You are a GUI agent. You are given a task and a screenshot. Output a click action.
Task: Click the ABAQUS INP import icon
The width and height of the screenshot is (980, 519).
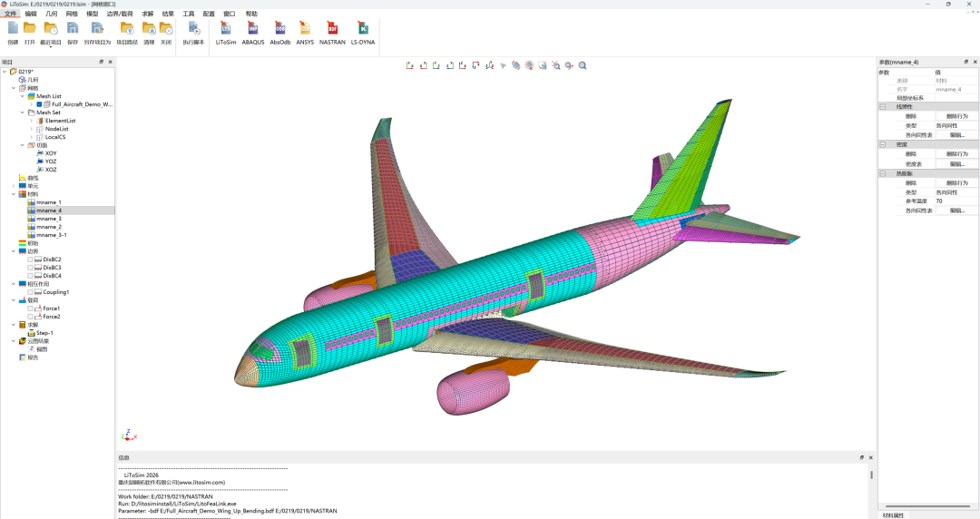point(252,29)
